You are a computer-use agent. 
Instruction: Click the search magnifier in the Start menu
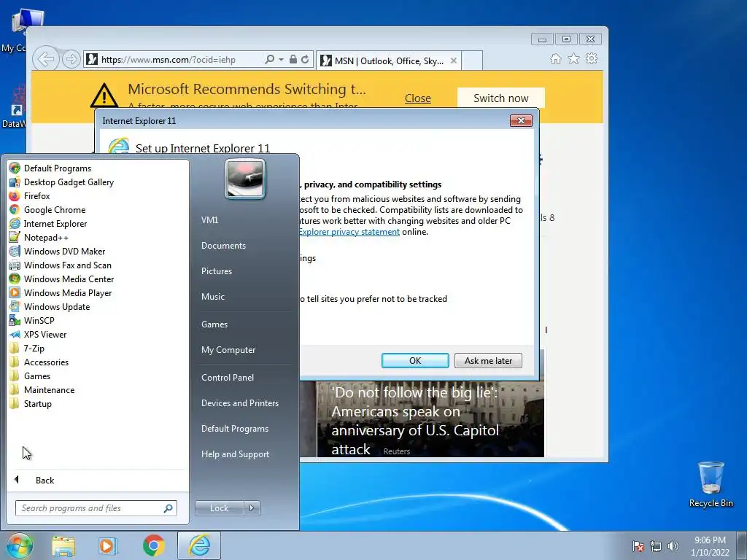(x=168, y=508)
